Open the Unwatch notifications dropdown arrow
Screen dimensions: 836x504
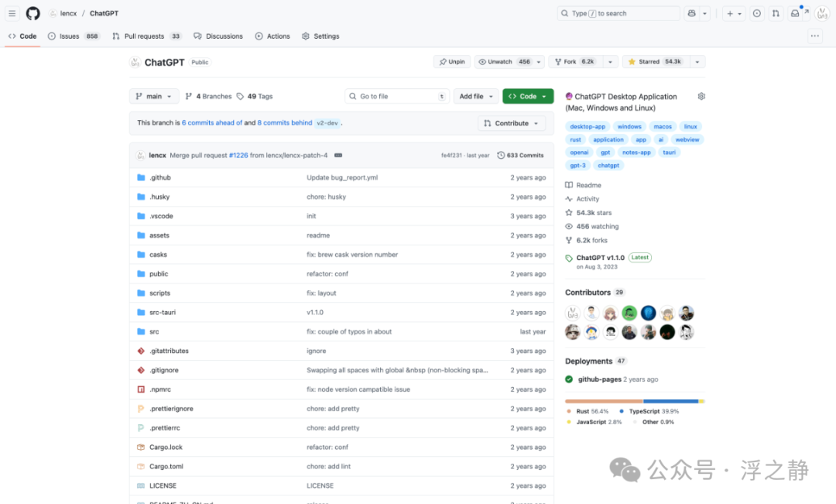(x=539, y=62)
